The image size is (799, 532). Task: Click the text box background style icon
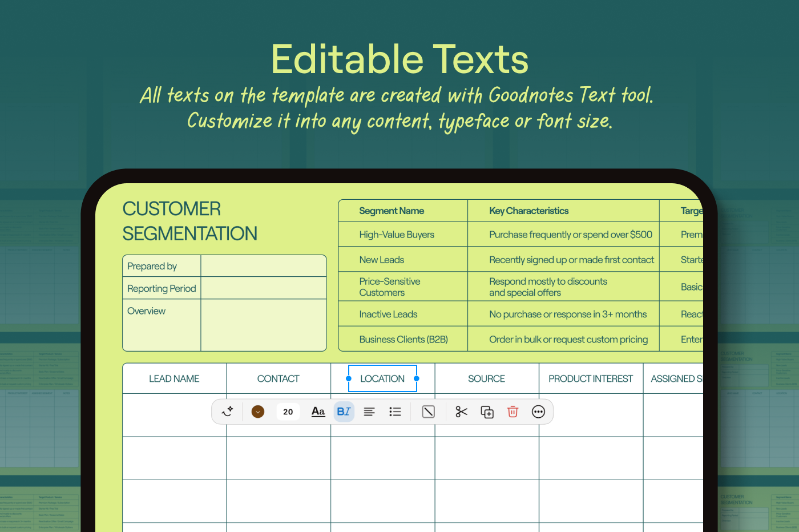(x=428, y=412)
